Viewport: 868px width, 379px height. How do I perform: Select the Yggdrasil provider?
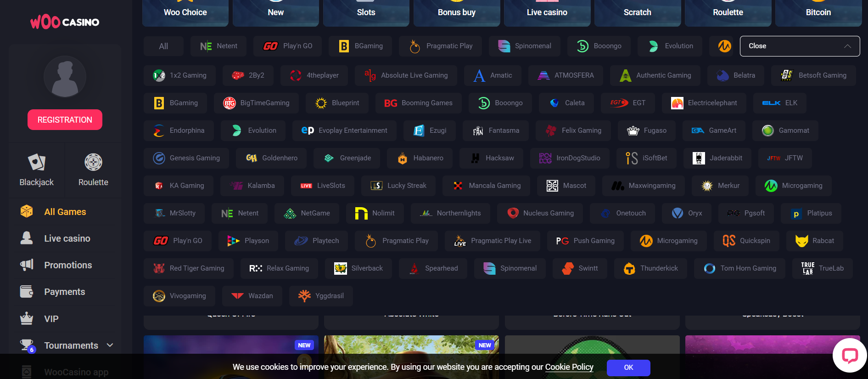click(321, 296)
